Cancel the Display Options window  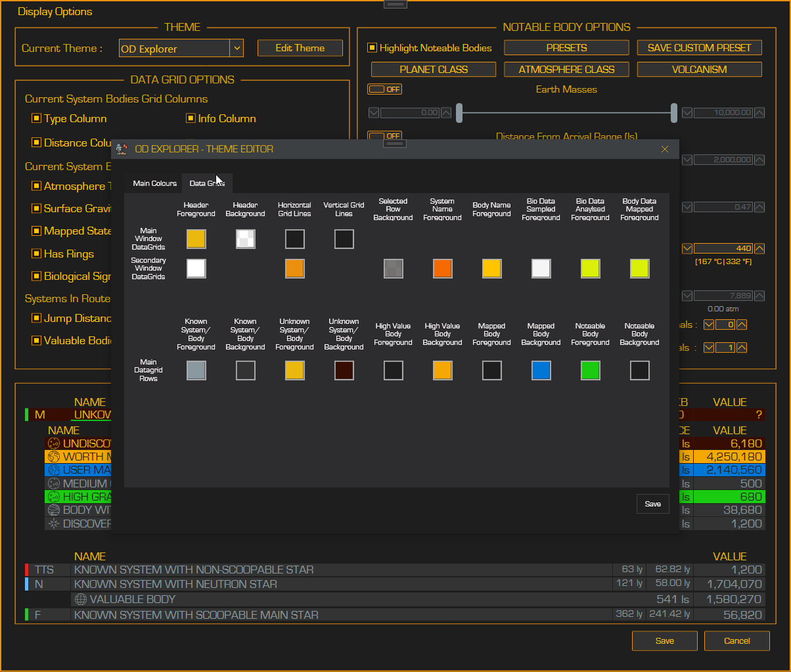[737, 641]
